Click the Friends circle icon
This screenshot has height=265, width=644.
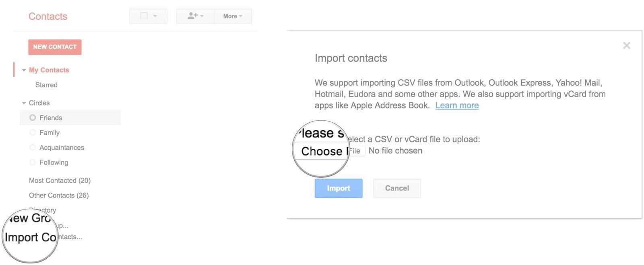pyautogui.click(x=33, y=118)
